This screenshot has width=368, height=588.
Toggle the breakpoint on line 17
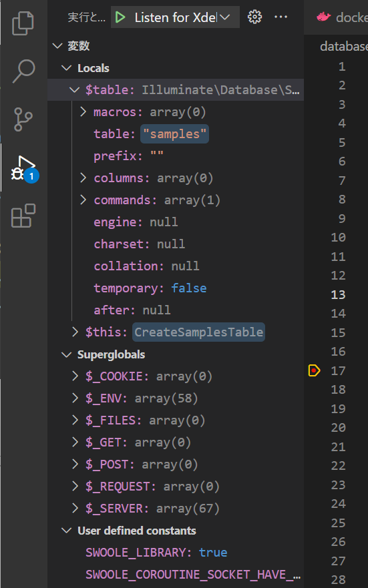tap(314, 370)
